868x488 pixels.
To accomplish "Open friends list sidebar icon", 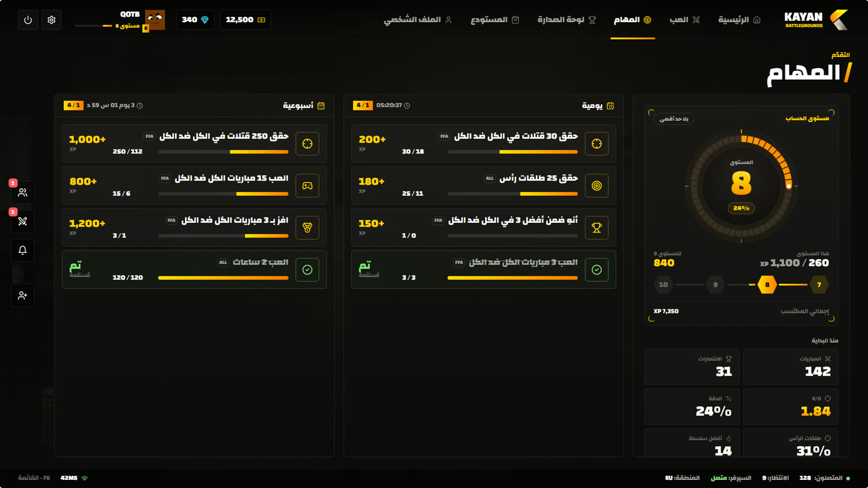I will click(x=22, y=192).
